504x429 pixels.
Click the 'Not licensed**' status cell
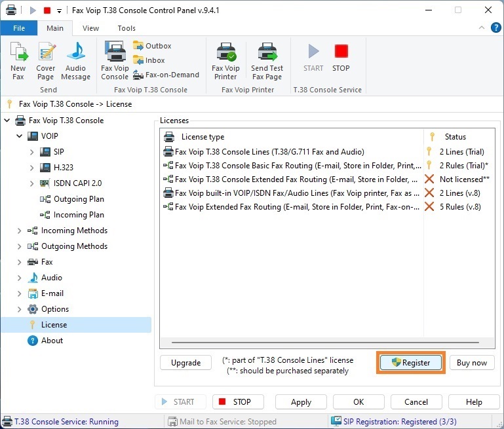coord(465,179)
